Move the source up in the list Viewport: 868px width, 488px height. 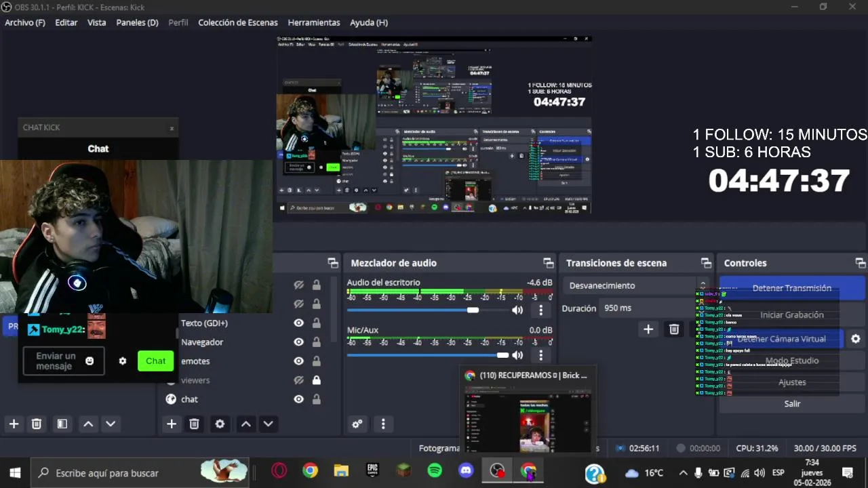coord(246,424)
